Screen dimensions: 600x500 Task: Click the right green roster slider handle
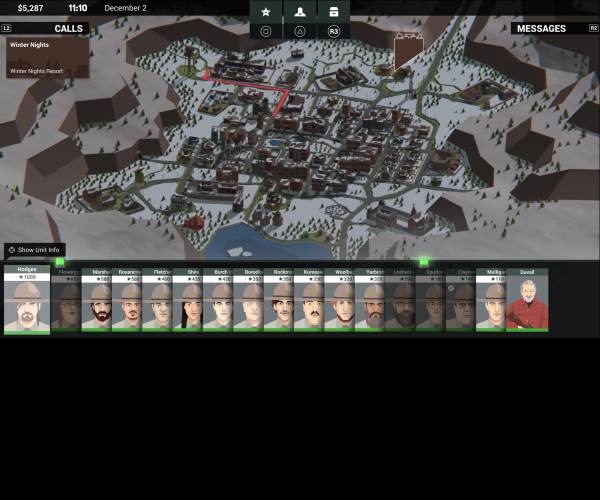coord(424,262)
